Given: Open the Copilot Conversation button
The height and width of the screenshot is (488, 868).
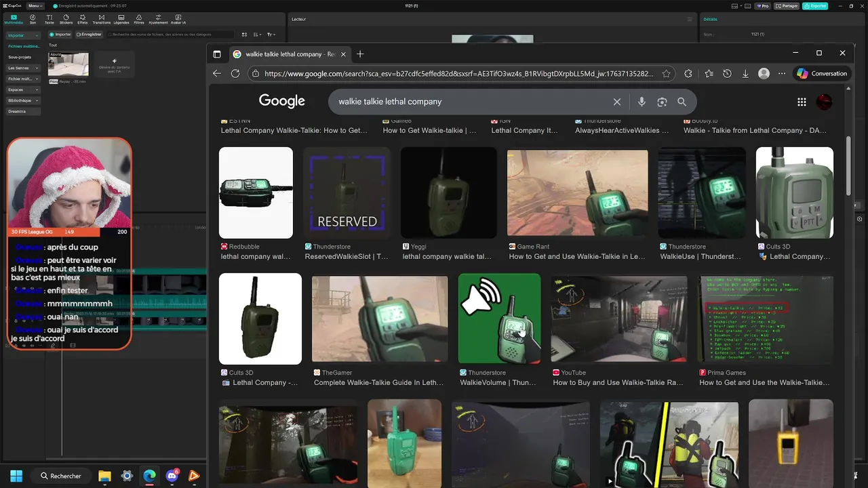Looking at the screenshot, I should point(822,73).
